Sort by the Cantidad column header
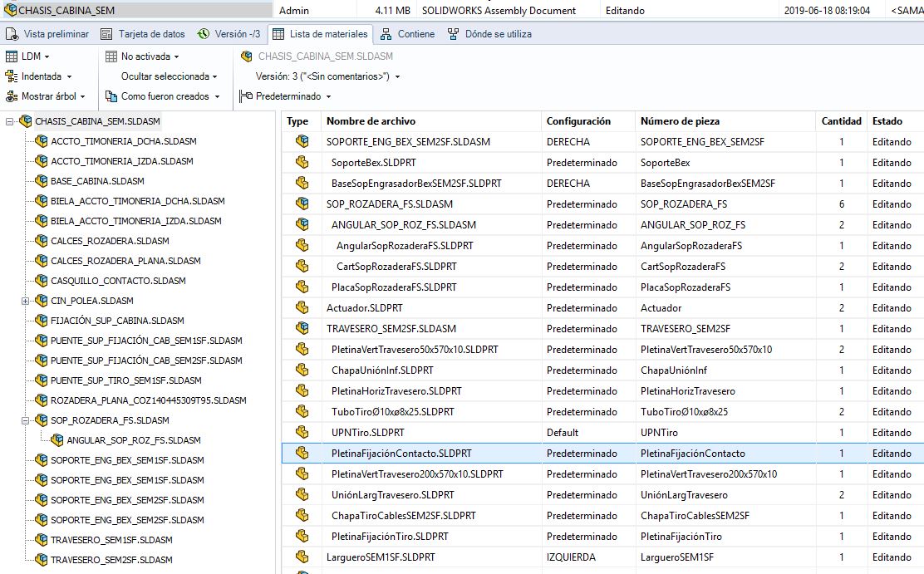Image resolution: width=924 pixels, height=574 pixels. point(842,121)
